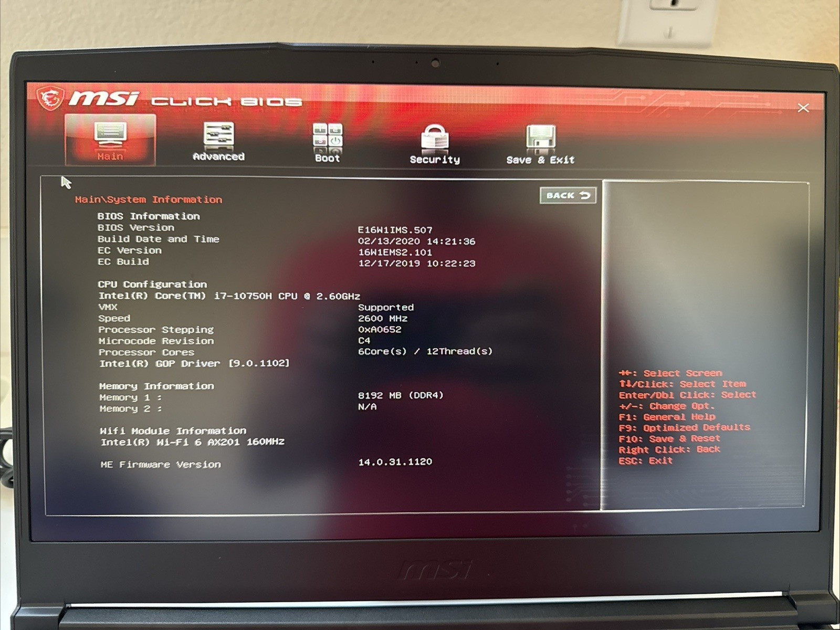The height and width of the screenshot is (630, 840).
Task: Close the Click BIOS with X
Action: (x=803, y=108)
